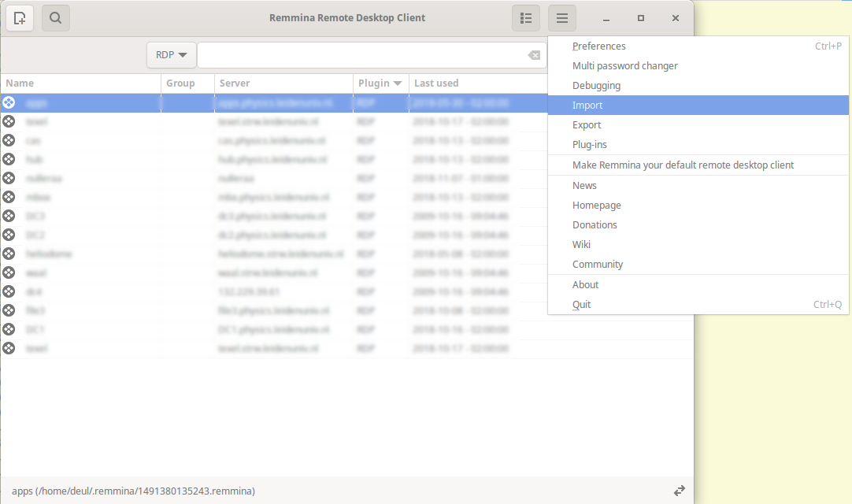This screenshot has height=504, width=852.
Task: Click the quick connect server input field
Action: [362, 55]
